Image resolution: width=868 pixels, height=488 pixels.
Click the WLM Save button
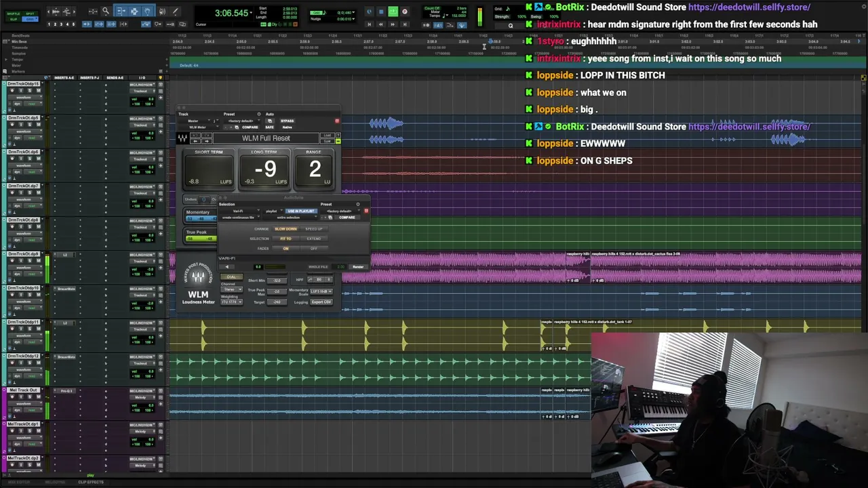click(x=328, y=141)
